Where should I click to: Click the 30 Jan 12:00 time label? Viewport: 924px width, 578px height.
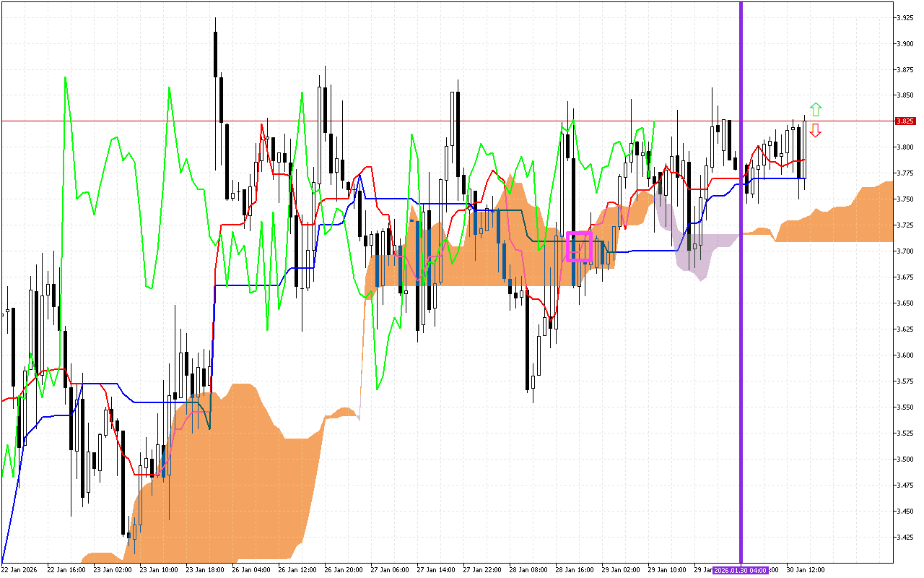coord(806,570)
